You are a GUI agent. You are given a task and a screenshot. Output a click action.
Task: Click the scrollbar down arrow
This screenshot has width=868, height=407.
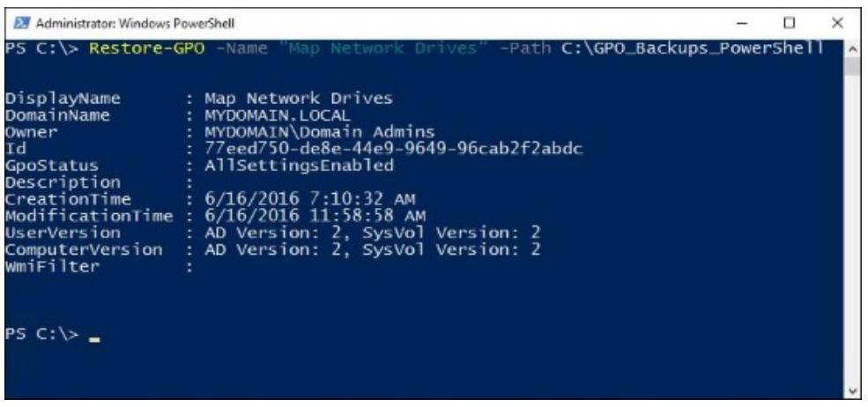(853, 391)
